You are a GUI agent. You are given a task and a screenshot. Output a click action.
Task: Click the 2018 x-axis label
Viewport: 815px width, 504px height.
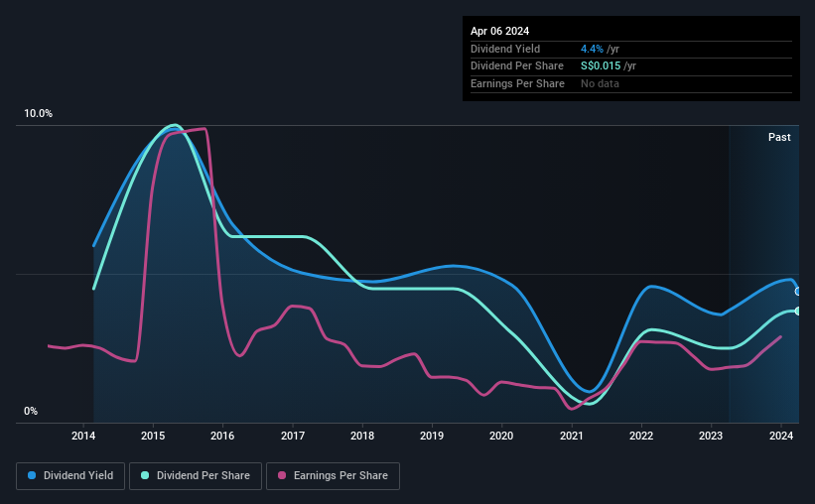(x=362, y=436)
